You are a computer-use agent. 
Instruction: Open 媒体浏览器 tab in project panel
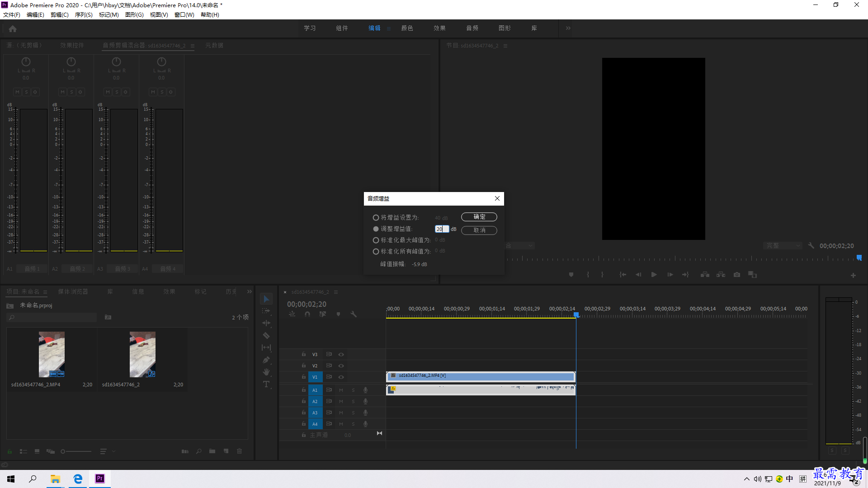[x=73, y=292]
